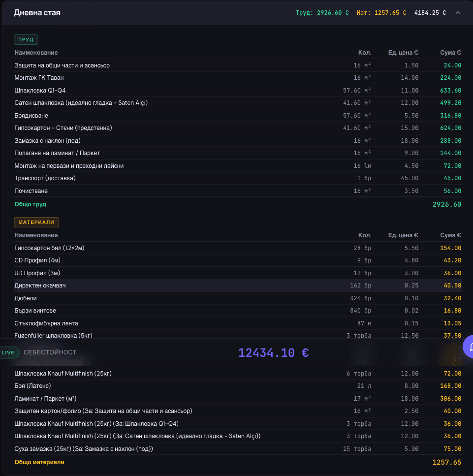
Task: Select the Монтаж на первази и преходни лайсни row
Action: tap(238, 166)
